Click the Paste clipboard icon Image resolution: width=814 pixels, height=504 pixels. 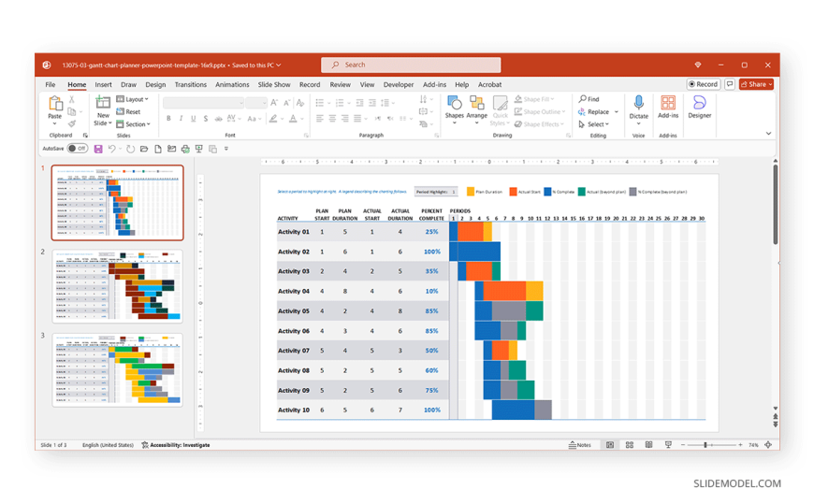(x=55, y=104)
